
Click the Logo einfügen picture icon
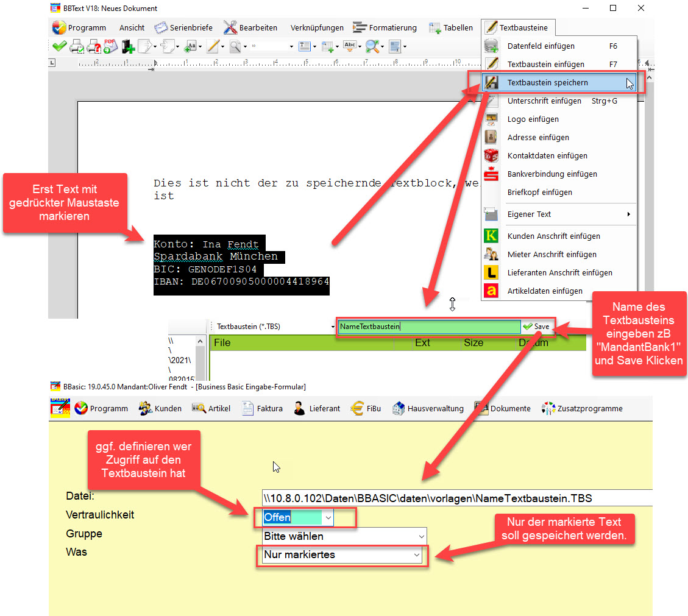[x=491, y=119]
